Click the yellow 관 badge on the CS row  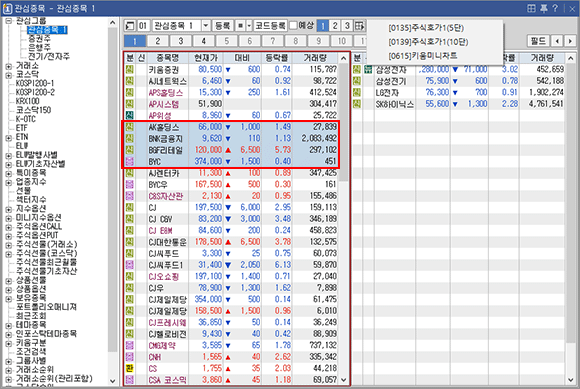coord(129,368)
